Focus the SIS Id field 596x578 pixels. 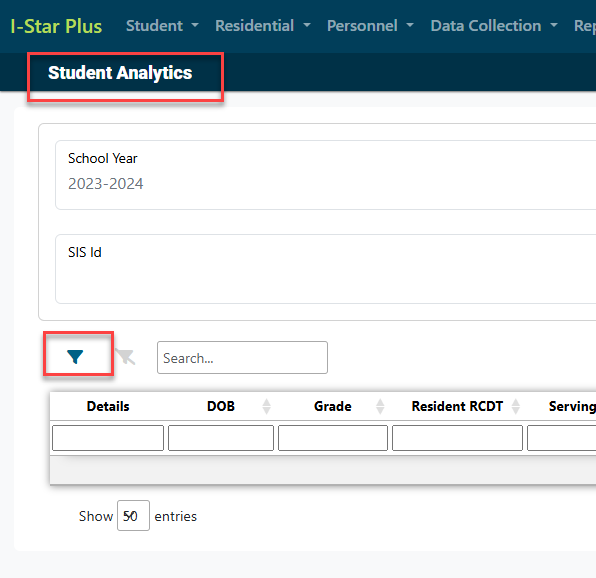click(x=325, y=269)
